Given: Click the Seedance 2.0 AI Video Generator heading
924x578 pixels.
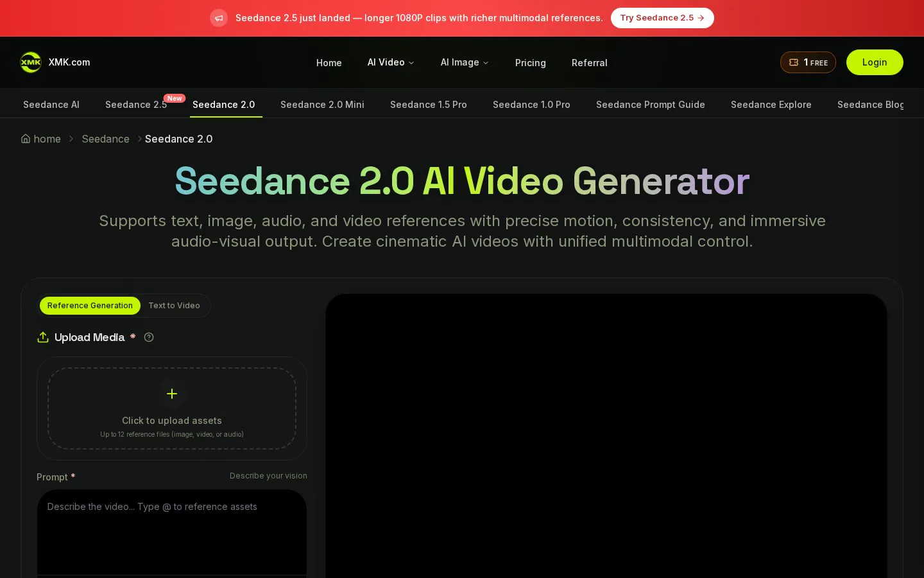Looking at the screenshot, I should (462, 181).
